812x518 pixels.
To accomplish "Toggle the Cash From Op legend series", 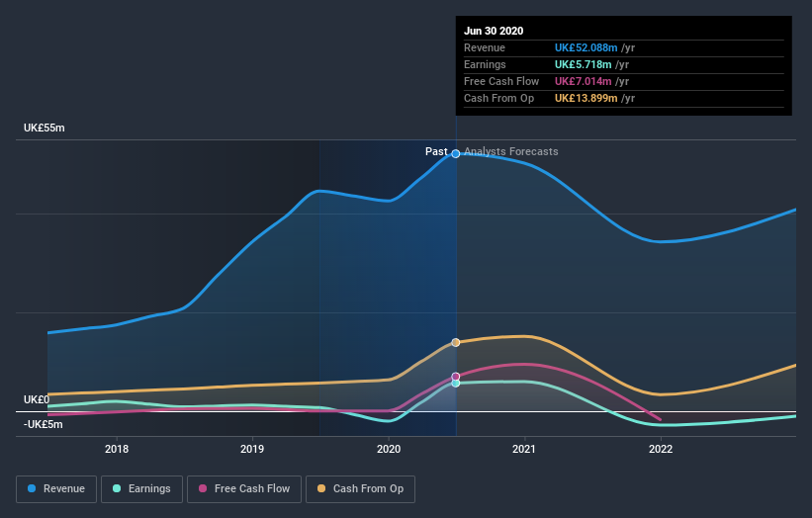I will pyautogui.click(x=360, y=489).
